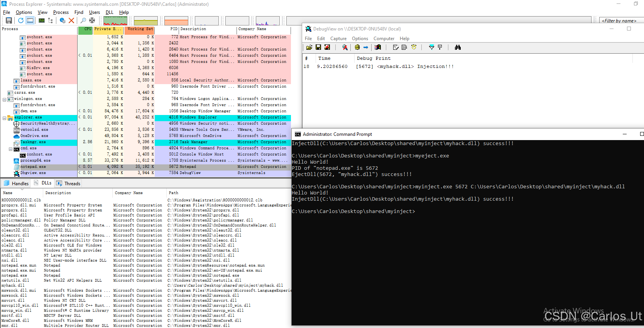The image size is (644, 328).
Task: Click the green CPU usage mini graph
Action: [x=115, y=21]
